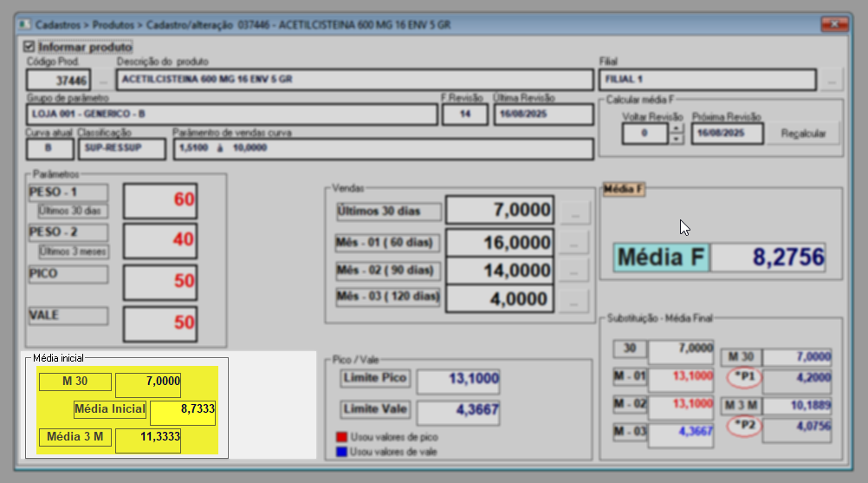
Task: Click Limite Vale value 4,3667
Action: click(x=458, y=413)
